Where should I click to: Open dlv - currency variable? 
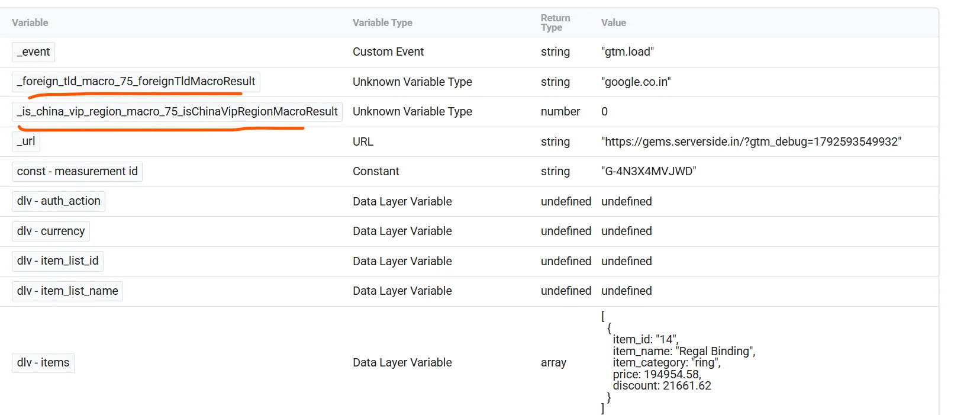(x=51, y=231)
